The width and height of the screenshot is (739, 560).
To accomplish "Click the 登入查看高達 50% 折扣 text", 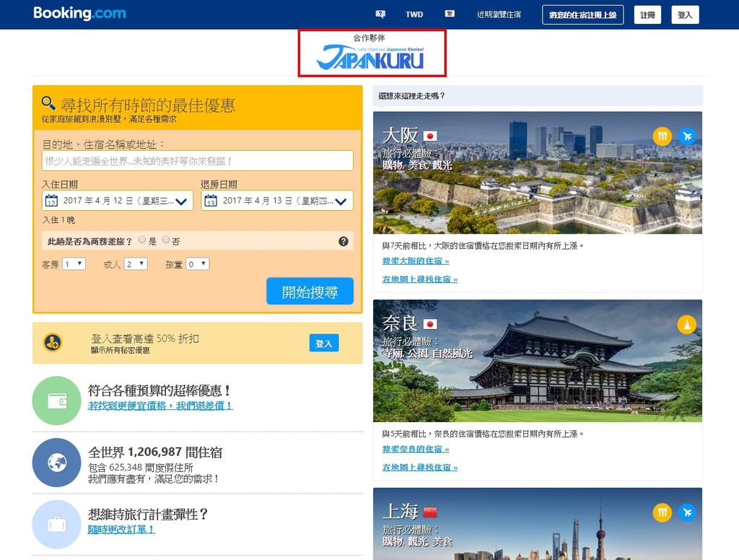I will click(145, 338).
